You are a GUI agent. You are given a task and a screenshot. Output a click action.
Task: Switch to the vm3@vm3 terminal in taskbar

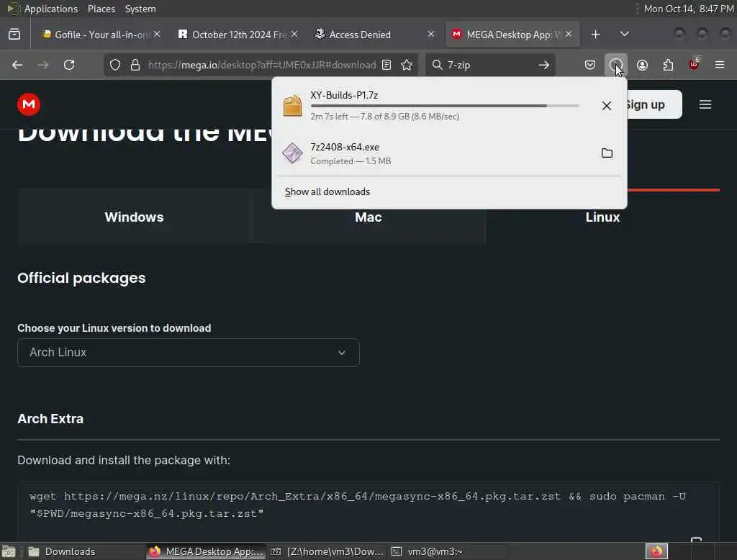click(448, 551)
